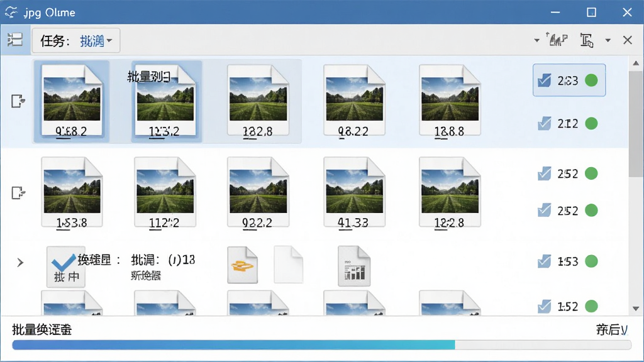Select the image thumbnail labeled 922.2
The image size is (644, 362).
click(x=258, y=192)
